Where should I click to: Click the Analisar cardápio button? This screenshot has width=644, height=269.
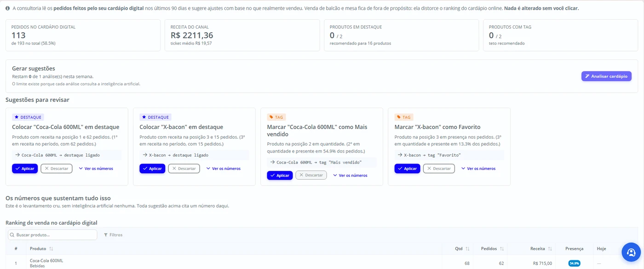(x=606, y=76)
